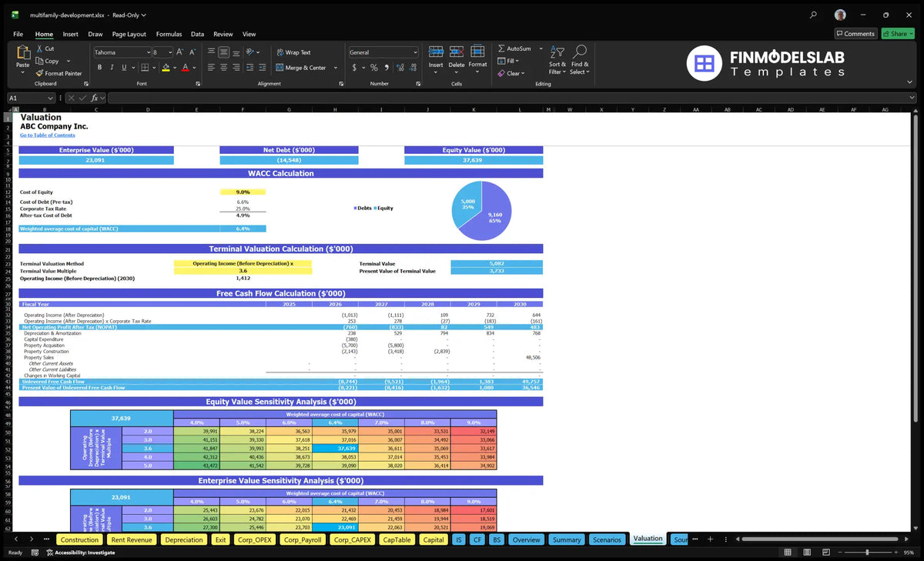
Task: Click the Find & Select magnifier
Action: click(580, 52)
